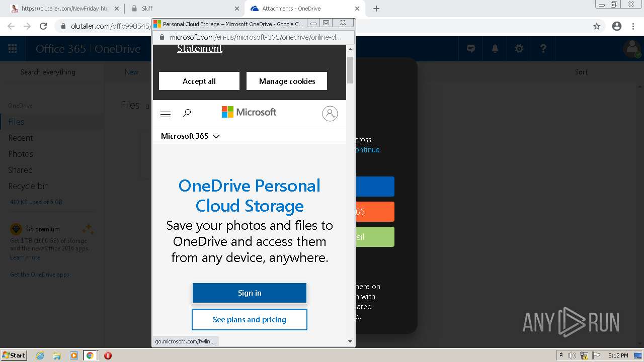Click the Microsoft logo in popup
The width and height of the screenshot is (644, 362).
point(249,112)
